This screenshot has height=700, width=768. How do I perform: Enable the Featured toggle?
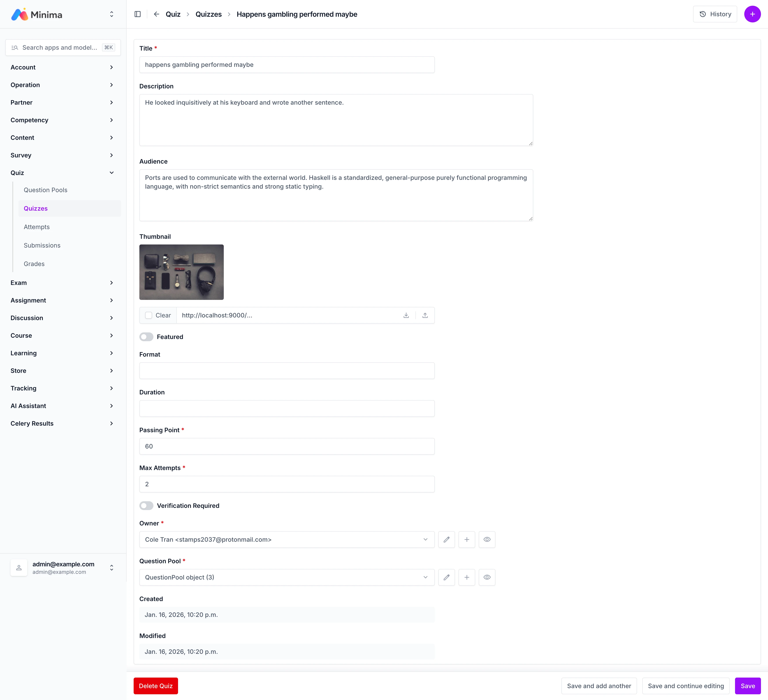(x=146, y=336)
